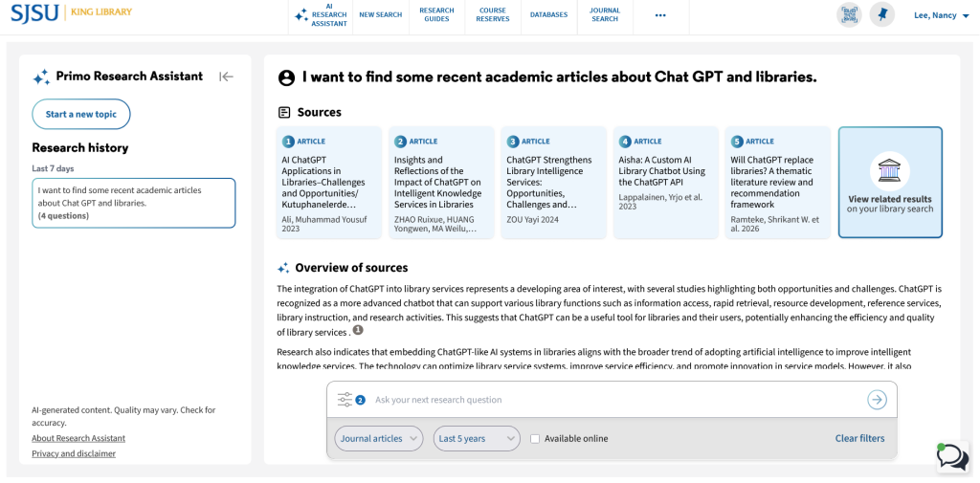The image size is (980, 483).
Task: Open the more options ellipsis in top navigation
Action: pyautogui.click(x=660, y=15)
